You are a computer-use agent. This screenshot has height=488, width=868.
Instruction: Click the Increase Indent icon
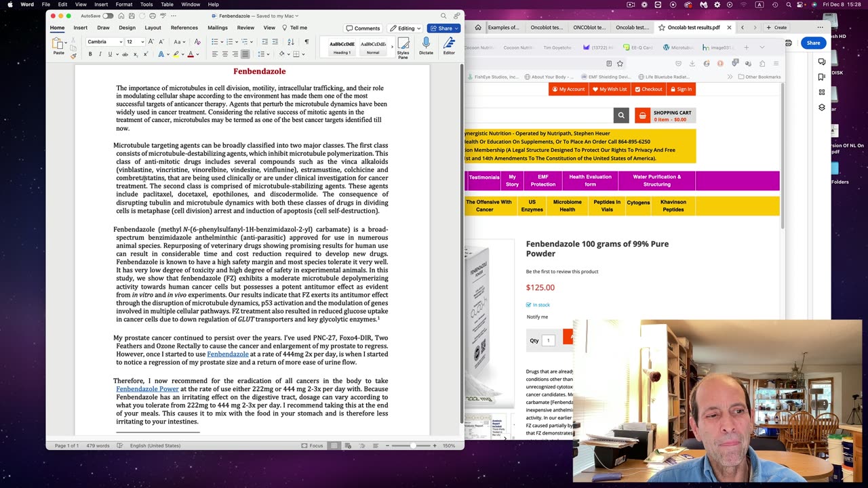276,42
